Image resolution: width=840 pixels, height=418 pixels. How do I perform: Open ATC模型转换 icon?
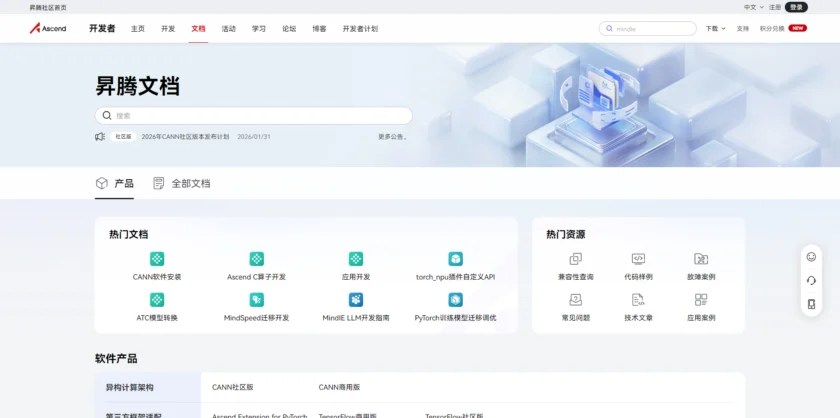pos(157,300)
